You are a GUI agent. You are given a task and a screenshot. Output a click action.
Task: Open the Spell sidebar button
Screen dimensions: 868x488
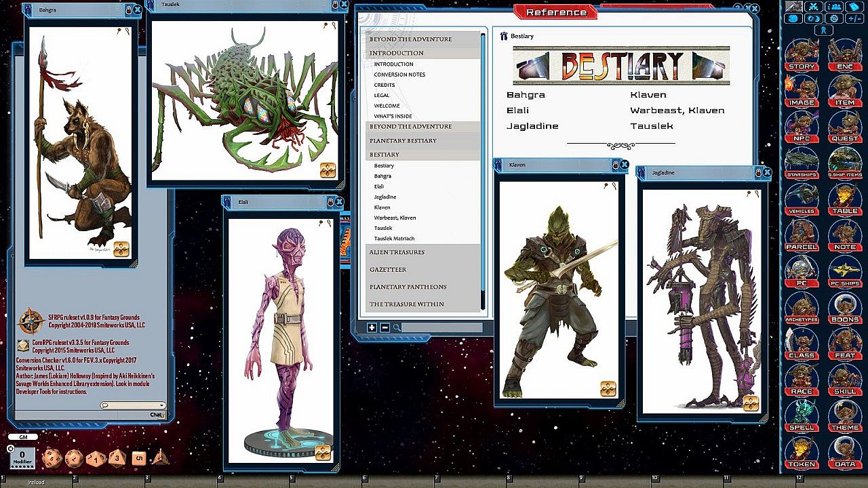[802, 416]
